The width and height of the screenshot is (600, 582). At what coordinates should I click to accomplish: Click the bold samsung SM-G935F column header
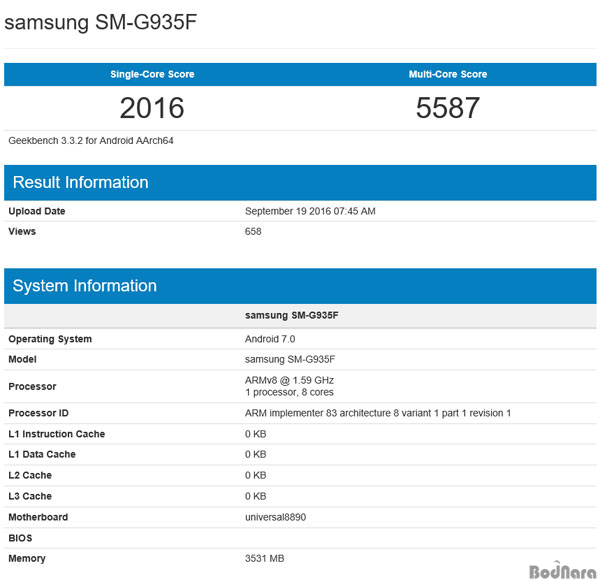(292, 315)
